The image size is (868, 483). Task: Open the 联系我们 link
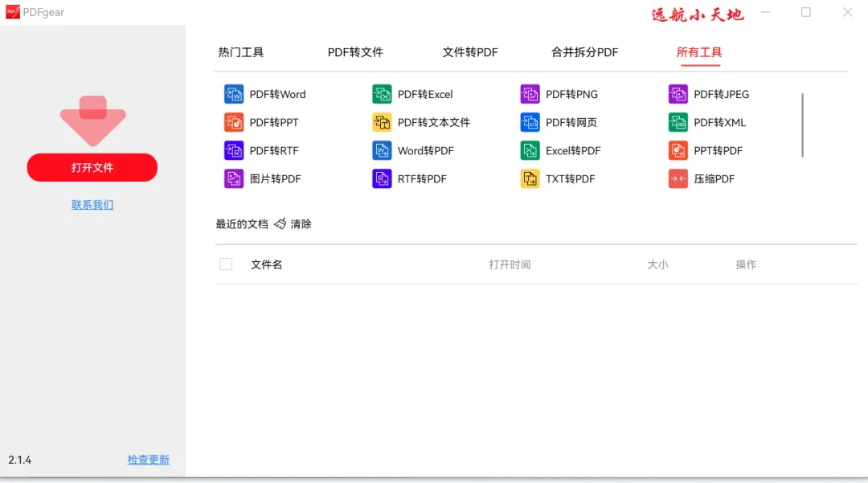pos(92,205)
